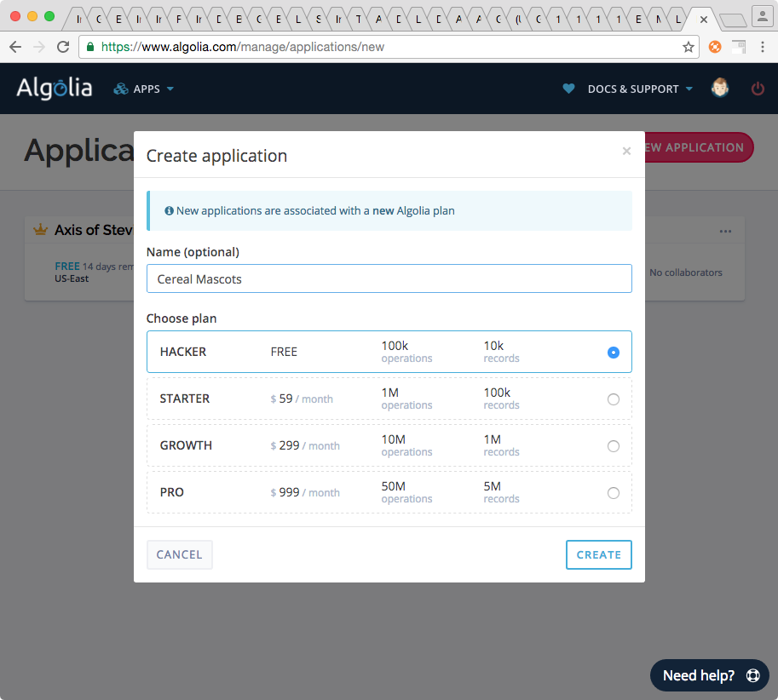Click the Name input field
Screen dimensions: 778x700
[389, 278]
